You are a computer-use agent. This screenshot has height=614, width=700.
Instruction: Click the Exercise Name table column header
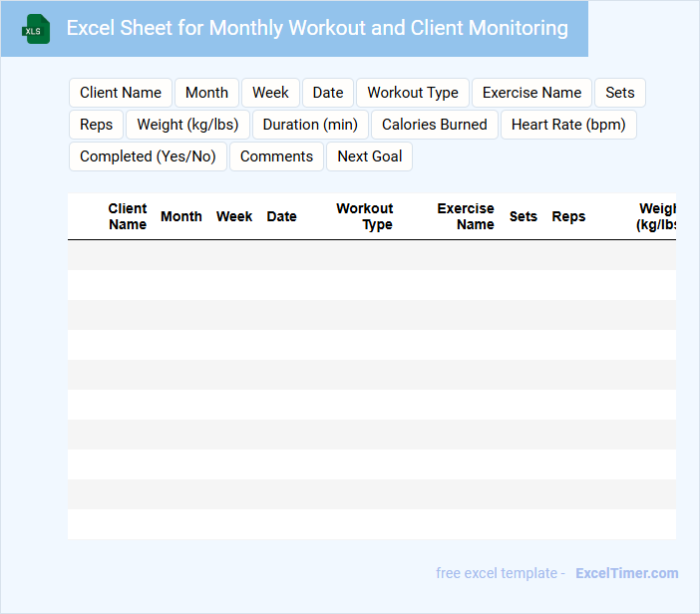click(466, 216)
